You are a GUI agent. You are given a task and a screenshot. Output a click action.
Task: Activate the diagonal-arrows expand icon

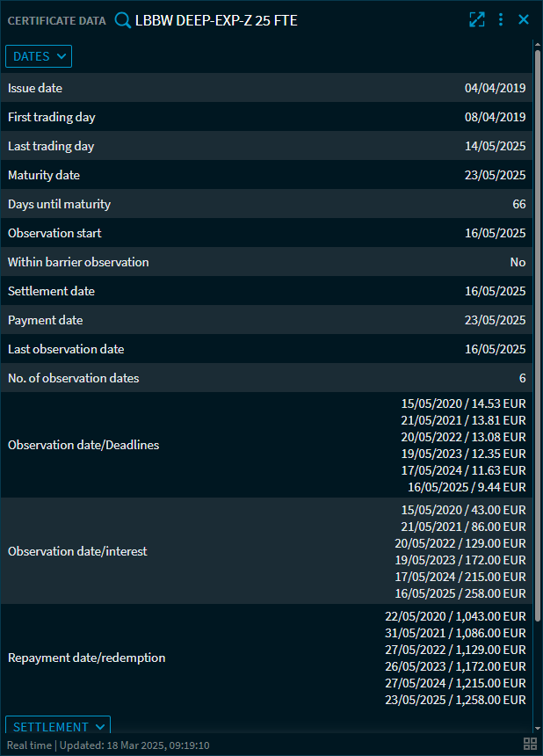[477, 18]
